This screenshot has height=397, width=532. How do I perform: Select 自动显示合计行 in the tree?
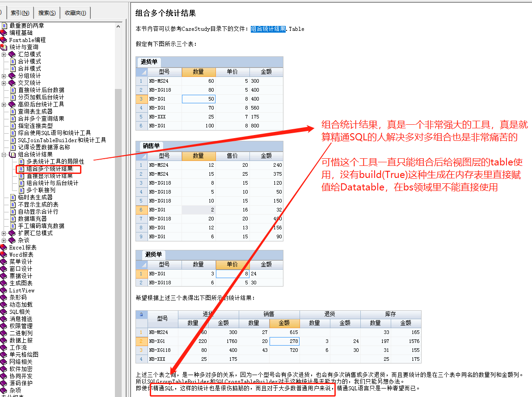click(38, 212)
